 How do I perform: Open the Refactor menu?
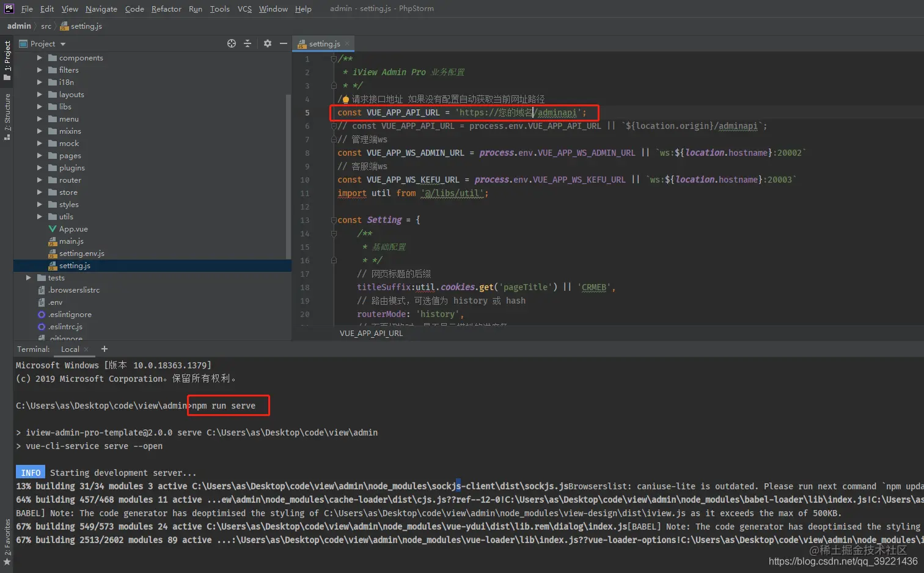point(166,9)
